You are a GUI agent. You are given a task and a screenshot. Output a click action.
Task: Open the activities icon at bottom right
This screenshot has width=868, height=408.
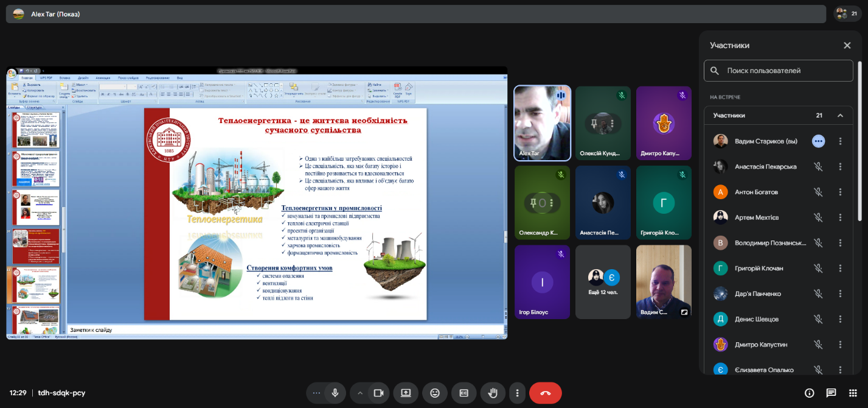853,393
